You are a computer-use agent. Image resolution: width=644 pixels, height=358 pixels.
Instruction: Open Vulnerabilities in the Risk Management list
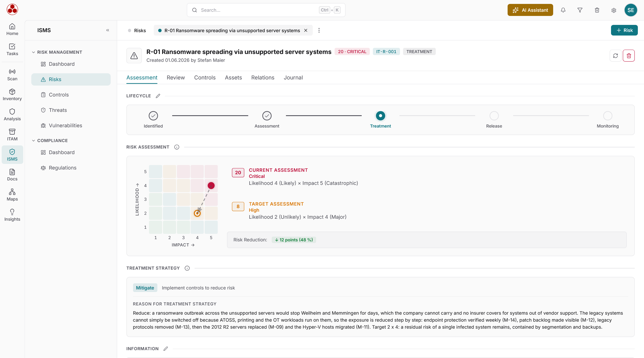point(71,126)
